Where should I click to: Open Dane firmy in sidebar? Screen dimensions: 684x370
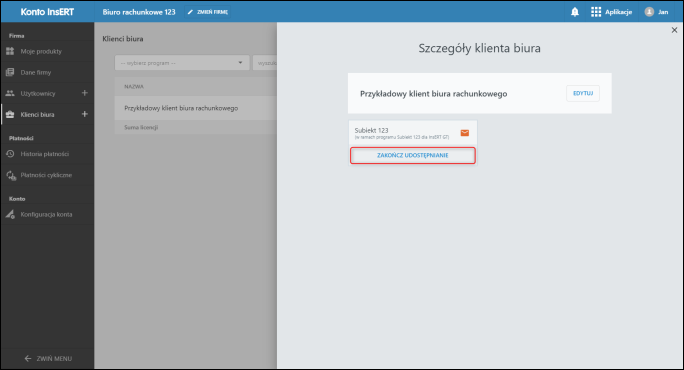click(x=47, y=72)
